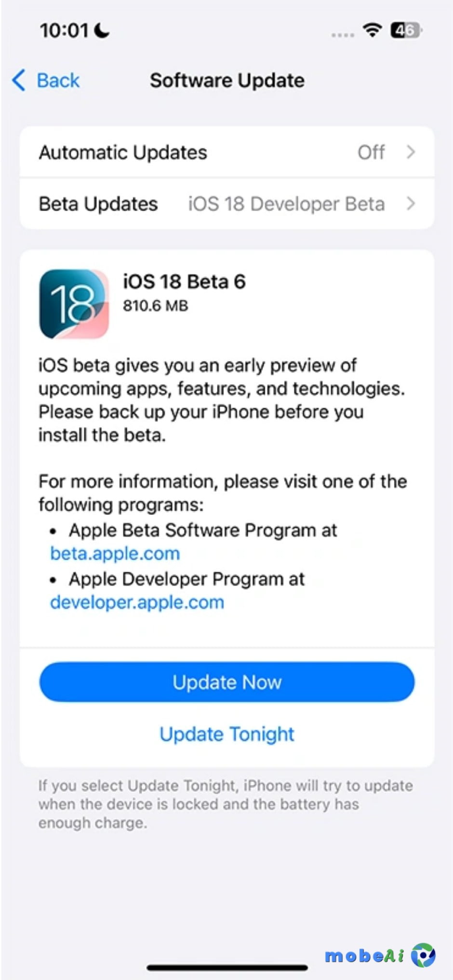This screenshot has height=980, width=453.
Task: Tap the mobeAi watermark logo icon
Action: click(423, 955)
